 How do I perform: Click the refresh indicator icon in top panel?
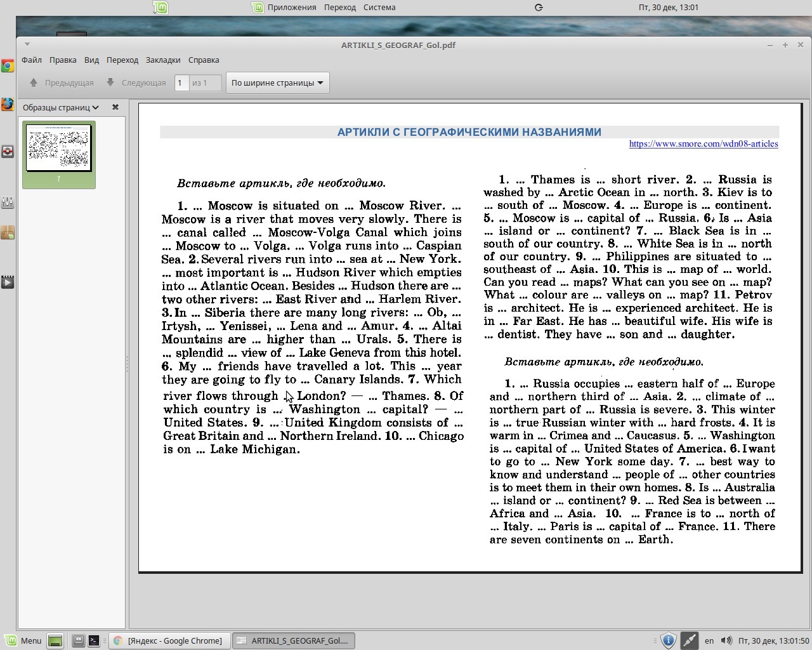(539, 8)
